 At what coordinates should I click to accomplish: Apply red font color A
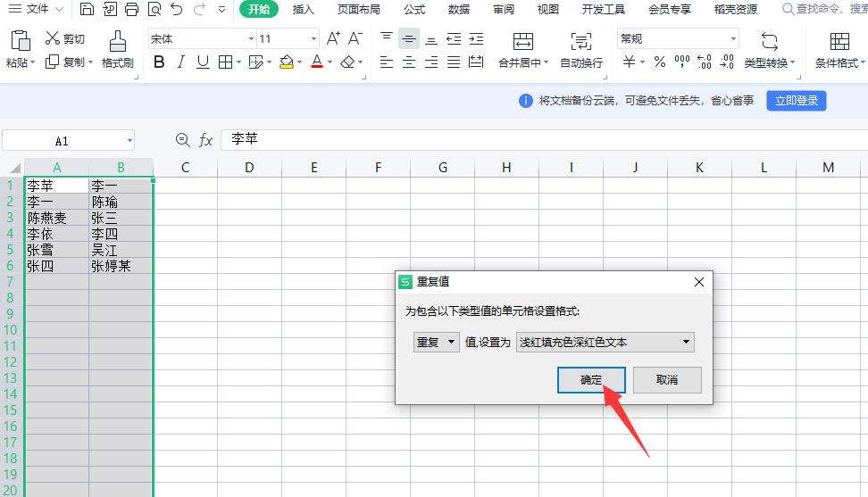click(317, 62)
